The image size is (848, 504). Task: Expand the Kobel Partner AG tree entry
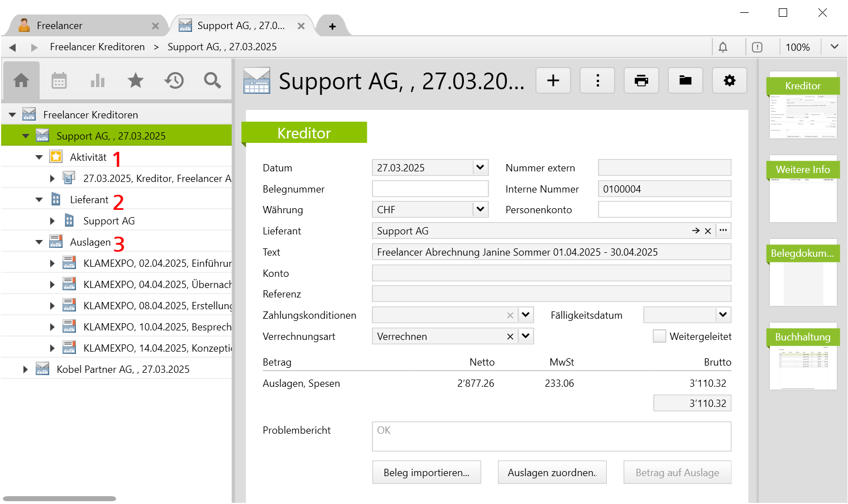tap(25, 369)
